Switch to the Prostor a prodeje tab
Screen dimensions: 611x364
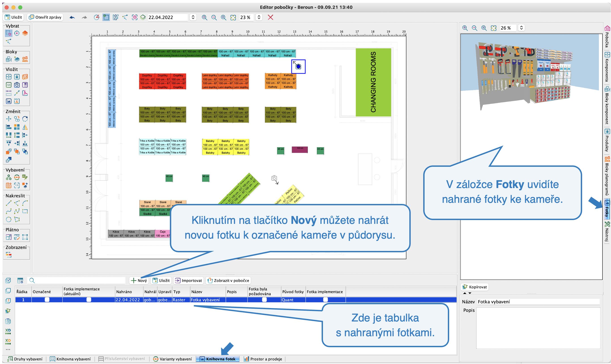[x=263, y=359]
